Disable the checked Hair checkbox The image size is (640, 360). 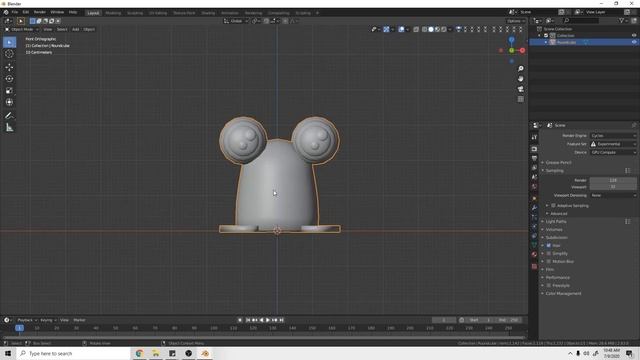[549, 245]
